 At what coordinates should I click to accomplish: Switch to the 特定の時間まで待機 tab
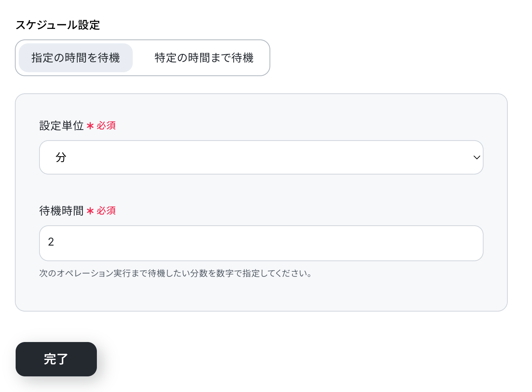click(204, 58)
